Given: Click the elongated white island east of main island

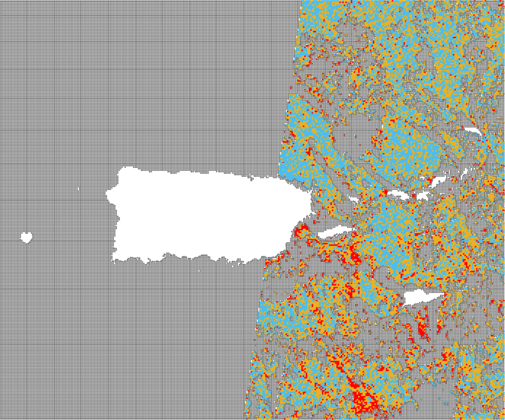Looking at the screenshot, I should 334,232.
